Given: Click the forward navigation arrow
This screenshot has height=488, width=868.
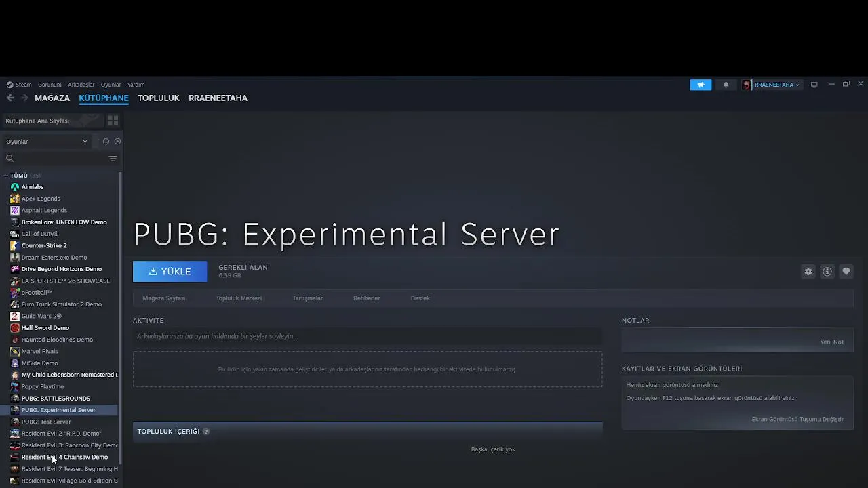Looking at the screenshot, I should pyautogui.click(x=24, y=98).
